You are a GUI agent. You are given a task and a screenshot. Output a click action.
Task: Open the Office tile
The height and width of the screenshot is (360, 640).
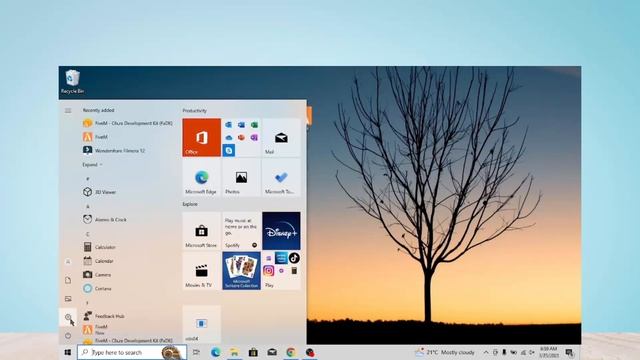pyautogui.click(x=201, y=138)
